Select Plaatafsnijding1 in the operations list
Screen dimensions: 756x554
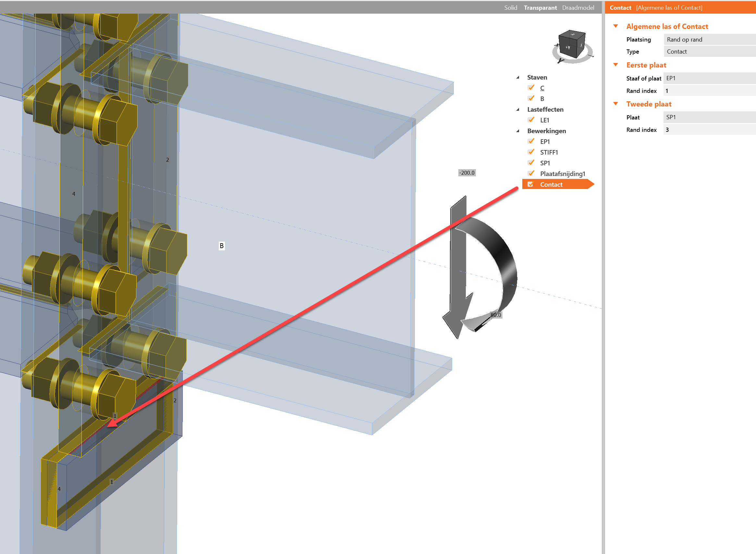(x=562, y=174)
